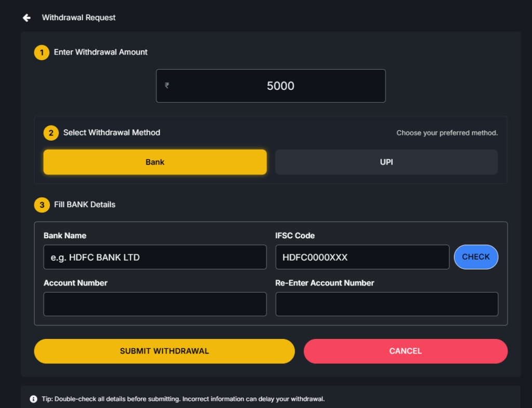Click the step 3 number badge
This screenshot has height=408, width=532.
point(42,205)
